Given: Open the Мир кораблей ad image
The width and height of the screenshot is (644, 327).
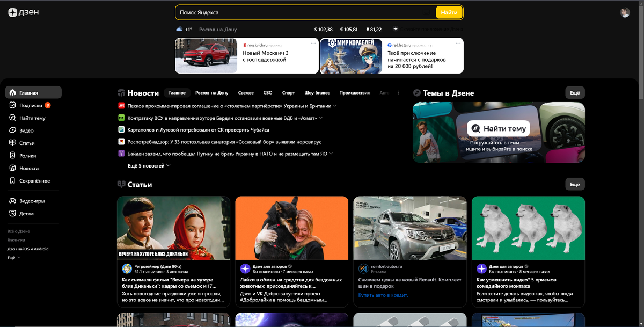Looking at the screenshot, I should pos(352,56).
